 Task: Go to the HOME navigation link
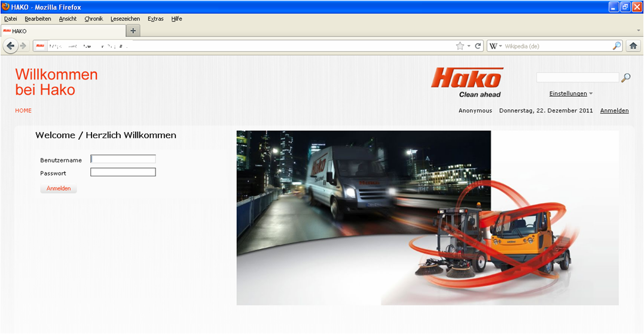pyautogui.click(x=23, y=111)
